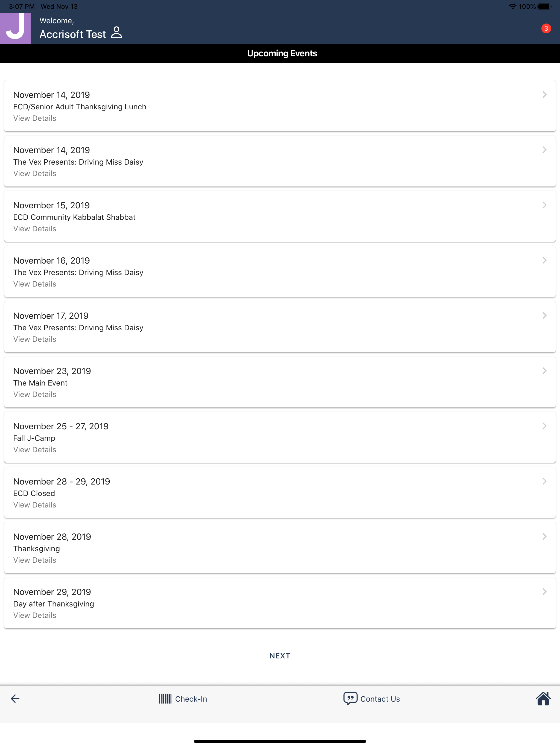Go back using the left arrow icon

[x=15, y=699]
